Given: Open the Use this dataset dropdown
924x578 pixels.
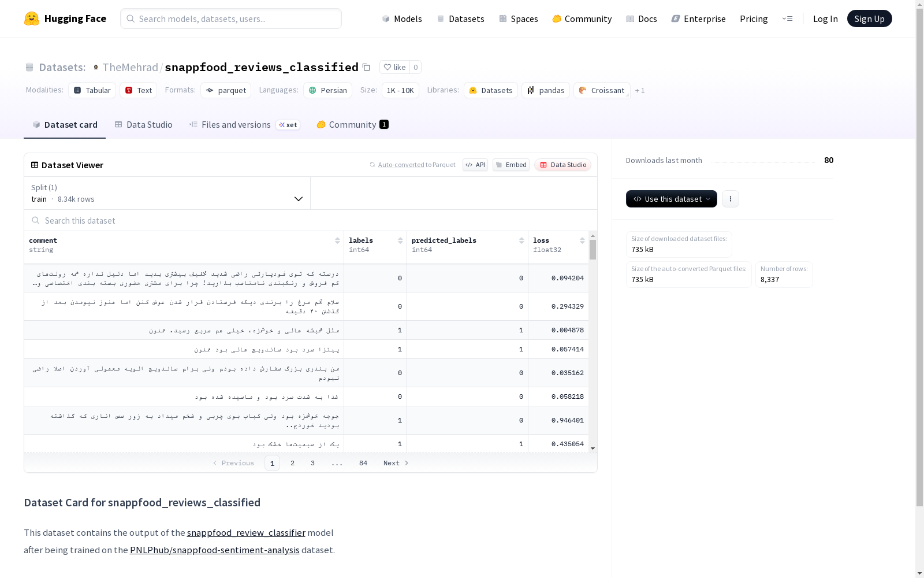Looking at the screenshot, I should pos(672,199).
